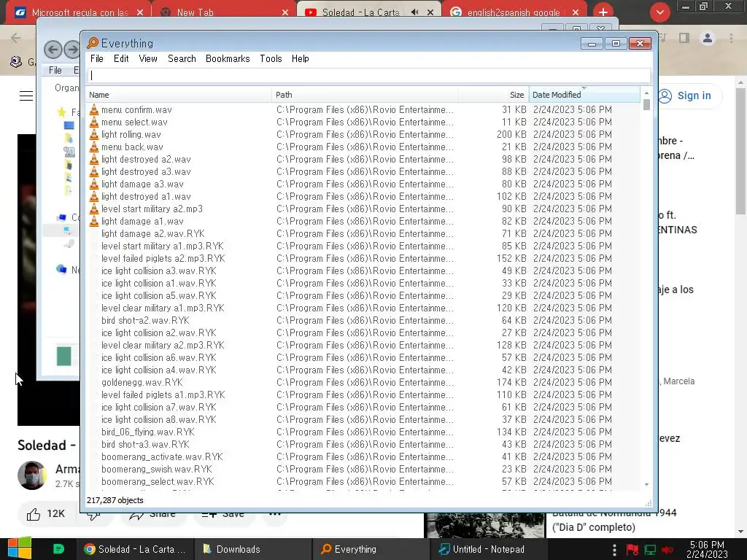This screenshot has width=747, height=560.
Task: Click the Windows Start button
Action: [x=19, y=548]
